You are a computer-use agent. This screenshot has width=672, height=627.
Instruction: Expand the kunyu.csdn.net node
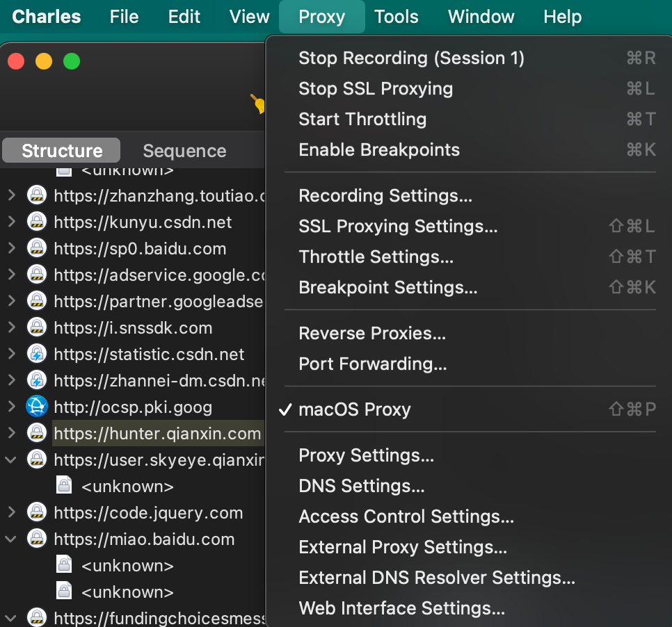(12, 222)
